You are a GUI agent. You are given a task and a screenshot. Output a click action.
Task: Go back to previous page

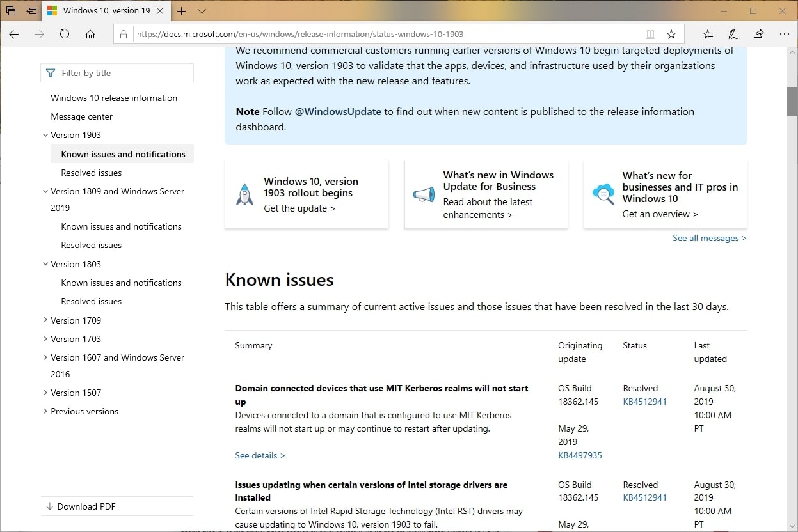14,34
